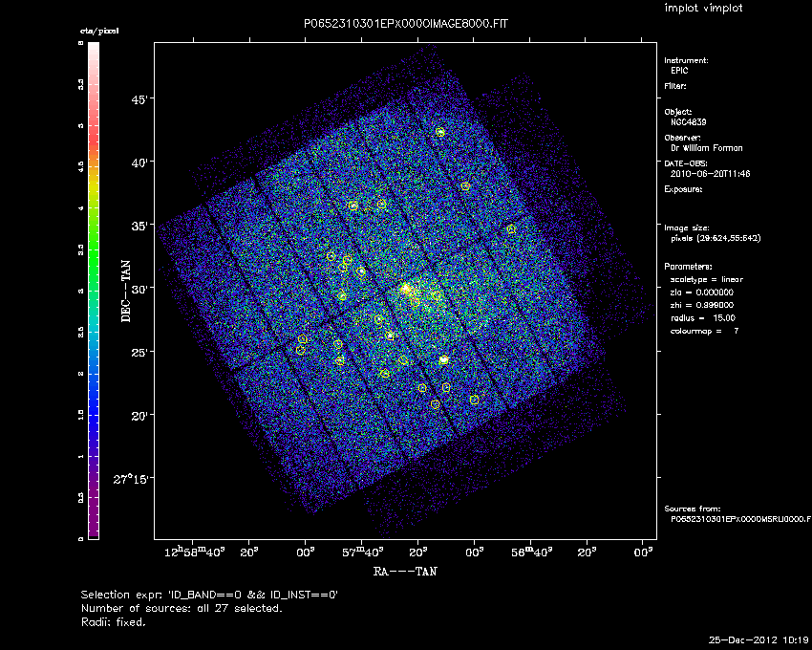Screen dimensions: 812x650
Task: Click the NGC4839 object name
Action: coord(688,122)
